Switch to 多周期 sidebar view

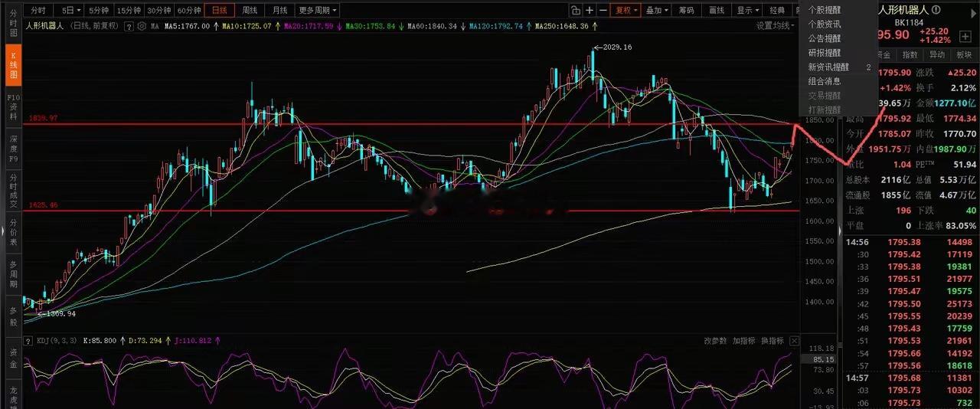[x=13, y=275]
